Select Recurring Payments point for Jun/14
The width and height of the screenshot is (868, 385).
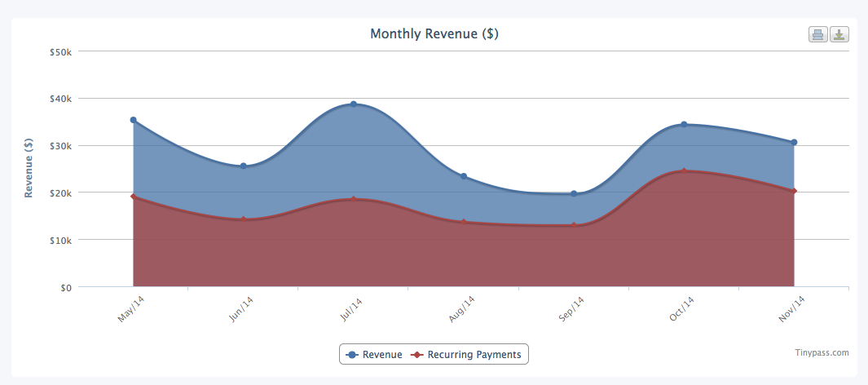point(243,220)
